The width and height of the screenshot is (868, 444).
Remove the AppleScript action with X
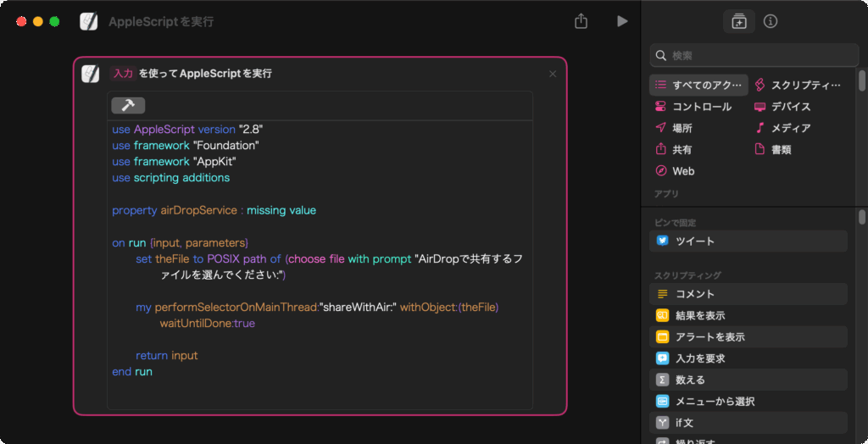[553, 74]
